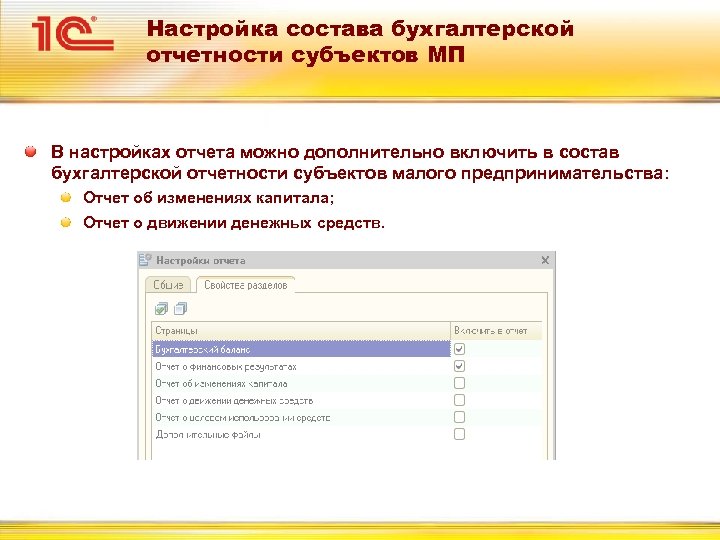The width and height of the screenshot is (720, 540).
Task: Close the Настройки отчета dialog
Action: (545, 260)
